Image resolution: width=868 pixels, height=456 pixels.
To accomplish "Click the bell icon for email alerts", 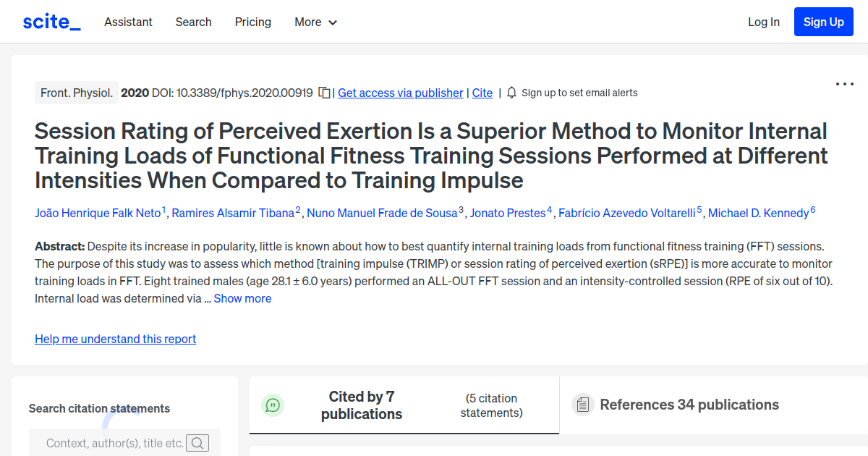I will click(511, 92).
